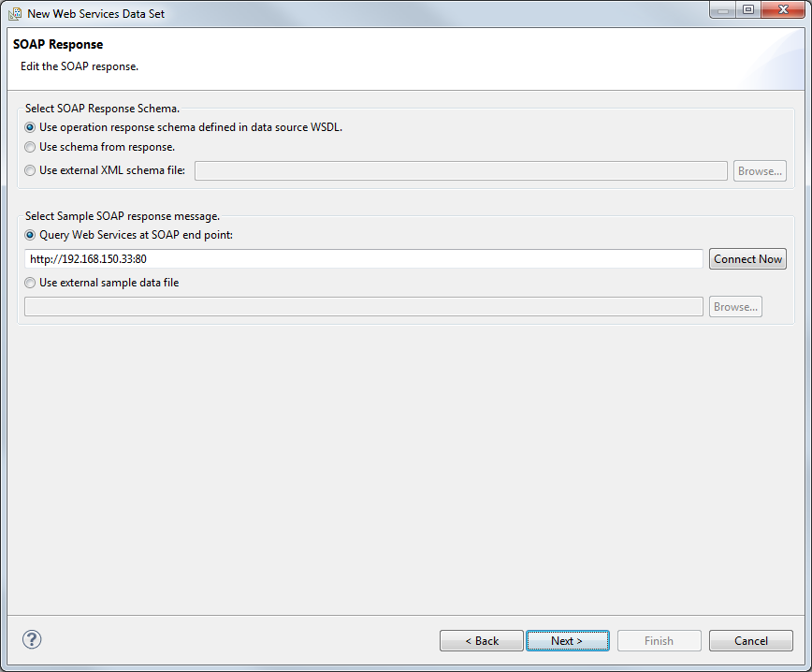Select 'Use operation response schema defined in data source WSDL'
This screenshot has width=812, height=672.
click(x=31, y=127)
